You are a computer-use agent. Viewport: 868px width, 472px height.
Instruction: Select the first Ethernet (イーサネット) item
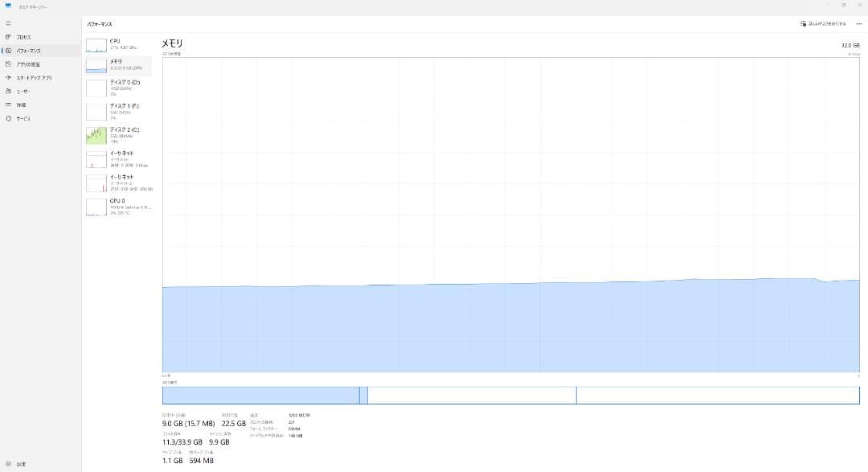117,158
